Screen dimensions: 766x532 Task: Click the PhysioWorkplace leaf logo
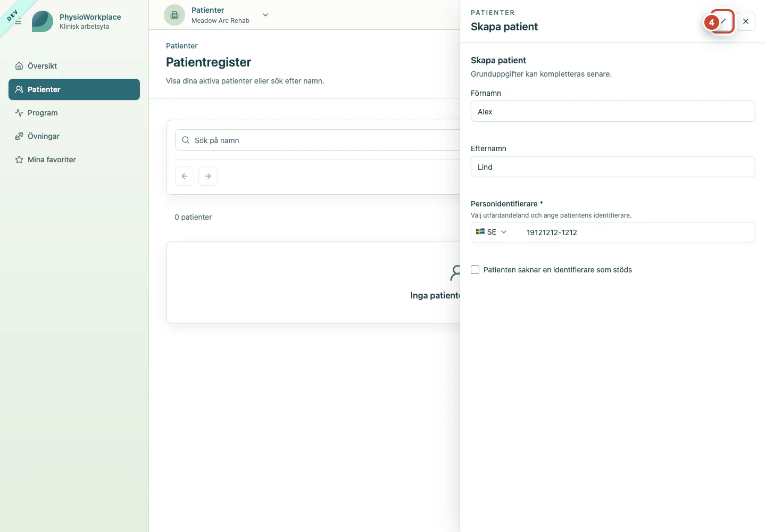click(43, 21)
